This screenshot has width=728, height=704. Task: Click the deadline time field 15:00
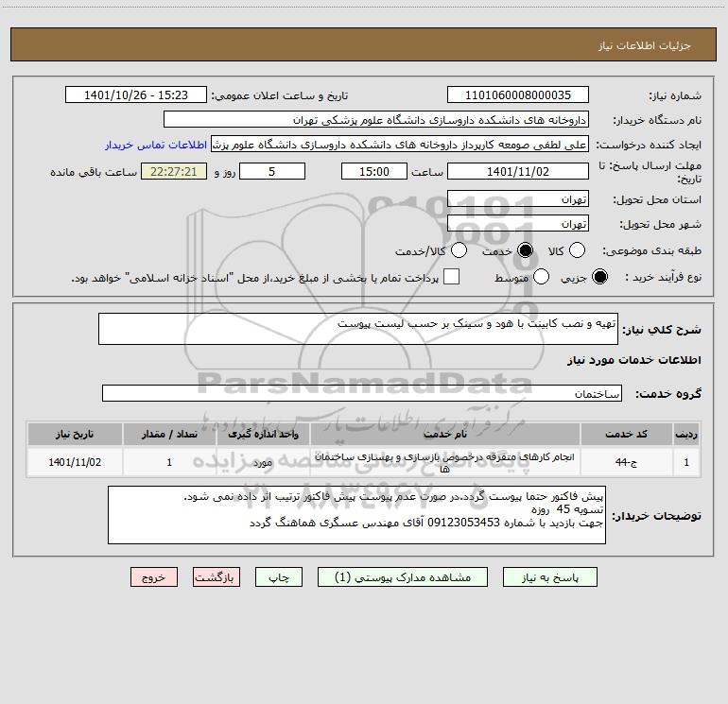[x=374, y=171]
